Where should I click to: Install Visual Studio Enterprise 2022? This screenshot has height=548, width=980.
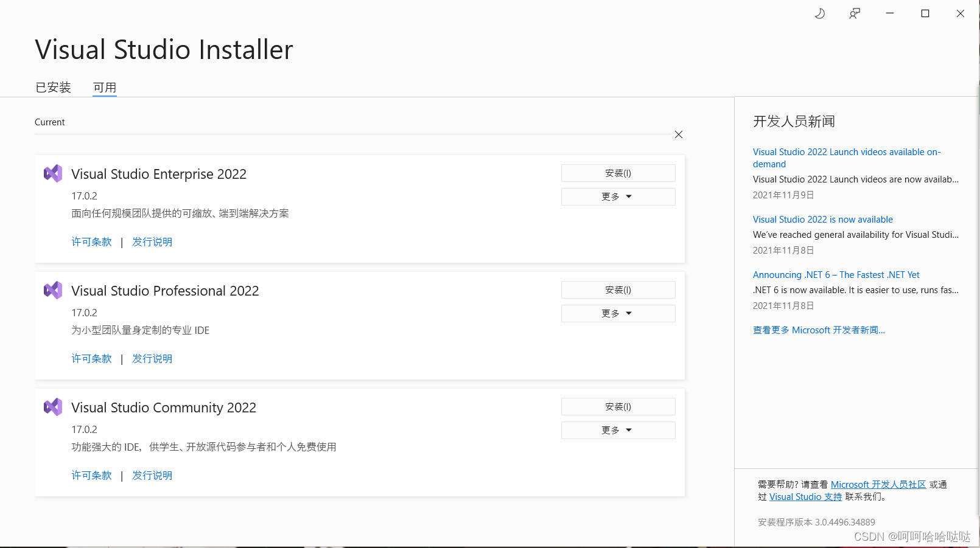(x=618, y=173)
